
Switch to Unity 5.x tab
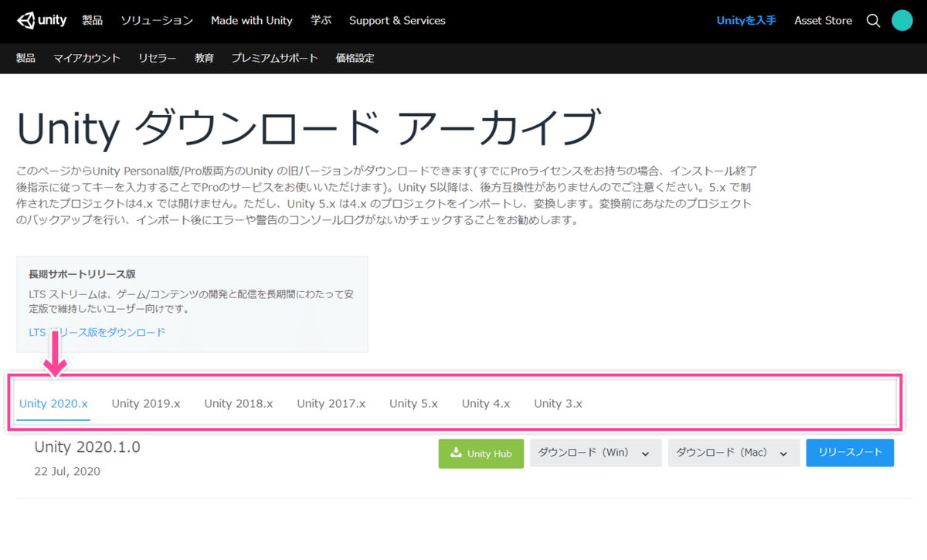coord(413,403)
